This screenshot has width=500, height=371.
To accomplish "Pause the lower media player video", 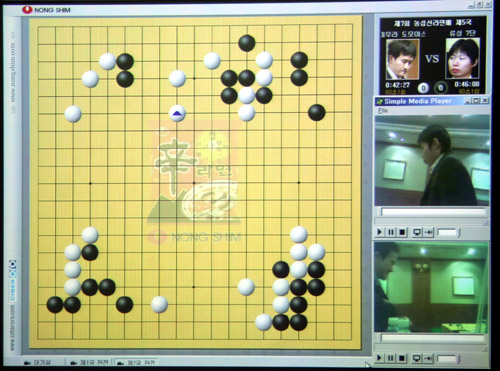I will (x=391, y=358).
